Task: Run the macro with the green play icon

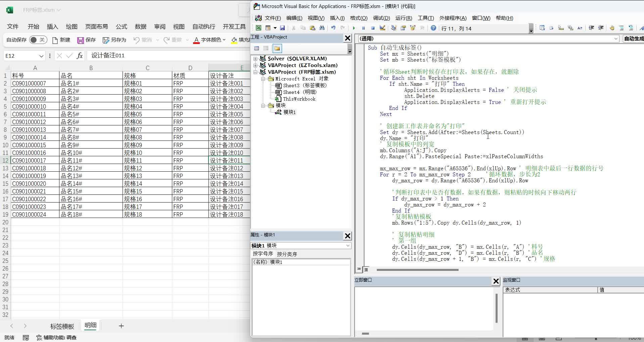Action: pyautogui.click(x=354, y=28)
